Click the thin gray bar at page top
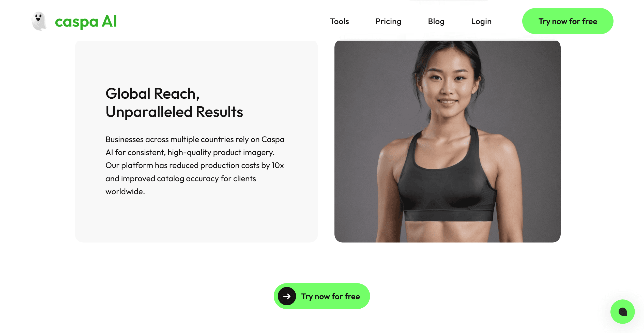Viewport: 644px width, 333px height. (449, 1)
